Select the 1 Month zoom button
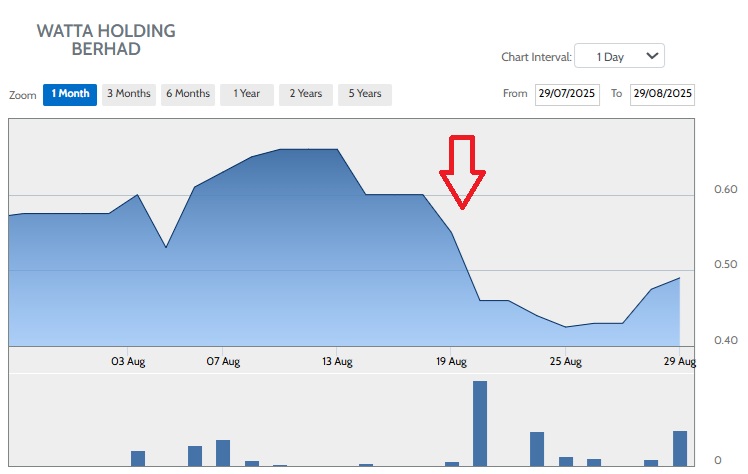 click(70, 94)
